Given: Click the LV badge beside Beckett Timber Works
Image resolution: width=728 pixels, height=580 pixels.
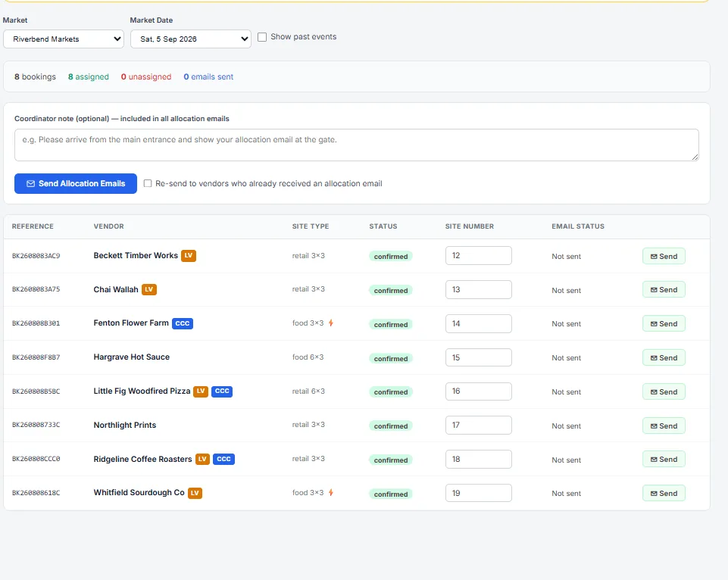Looking at the screenshot, I should [189, 256].
